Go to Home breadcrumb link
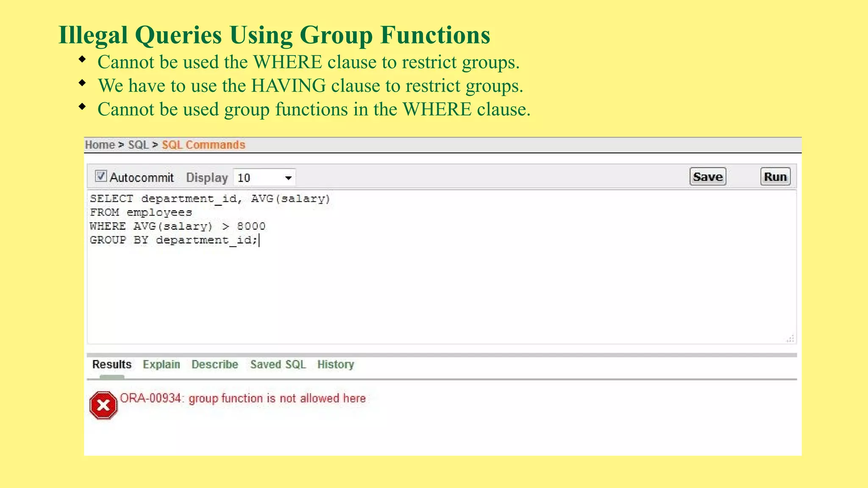 pos(100,145)
